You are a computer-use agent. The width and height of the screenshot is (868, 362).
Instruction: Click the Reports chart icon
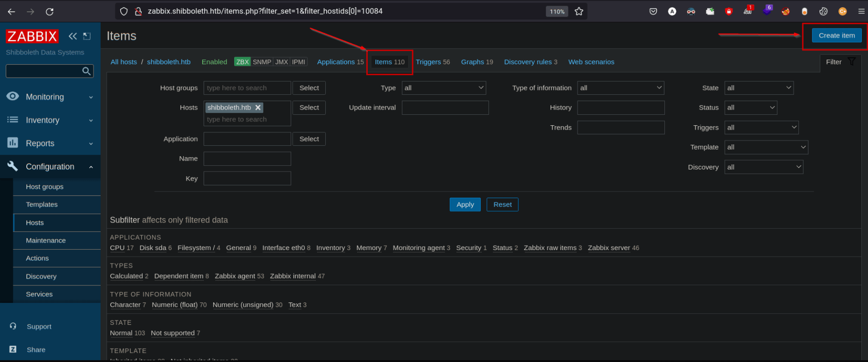point(13,142)
